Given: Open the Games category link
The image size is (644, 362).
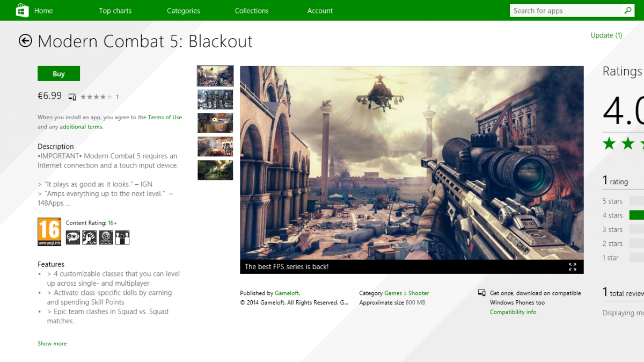Looking at the screenshot, I should click(x=393, y=293).
